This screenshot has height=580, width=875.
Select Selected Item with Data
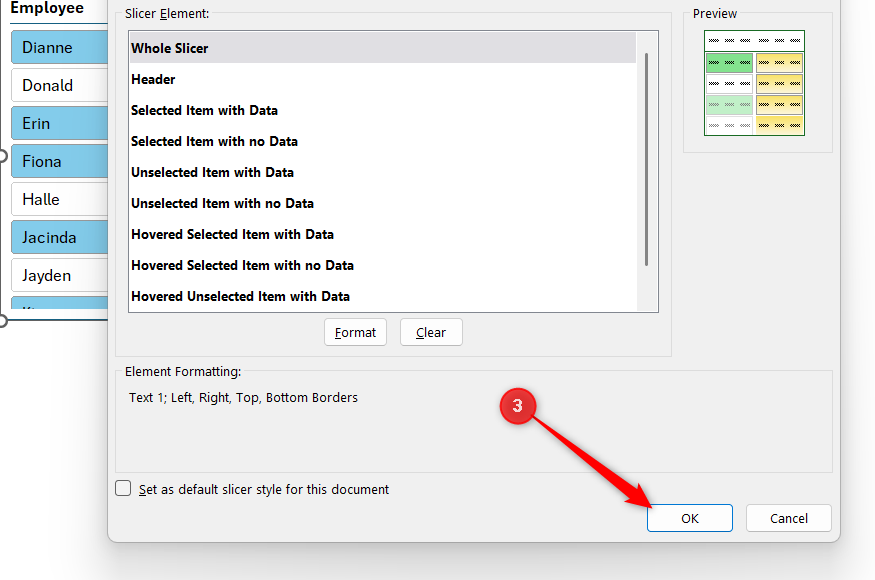(383, 110)
